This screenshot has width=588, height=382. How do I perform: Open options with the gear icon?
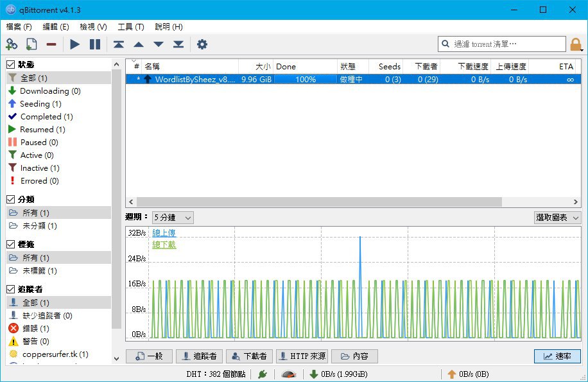(202, 44)
